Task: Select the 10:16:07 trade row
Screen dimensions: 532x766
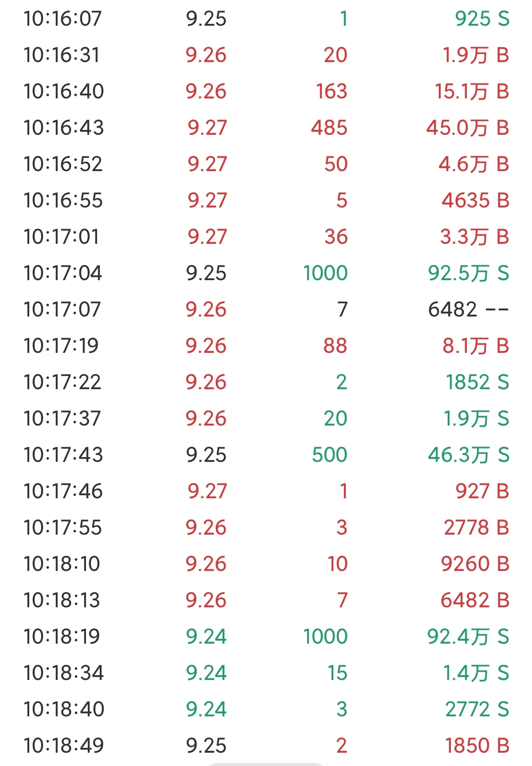Action: tap(266, 19)
